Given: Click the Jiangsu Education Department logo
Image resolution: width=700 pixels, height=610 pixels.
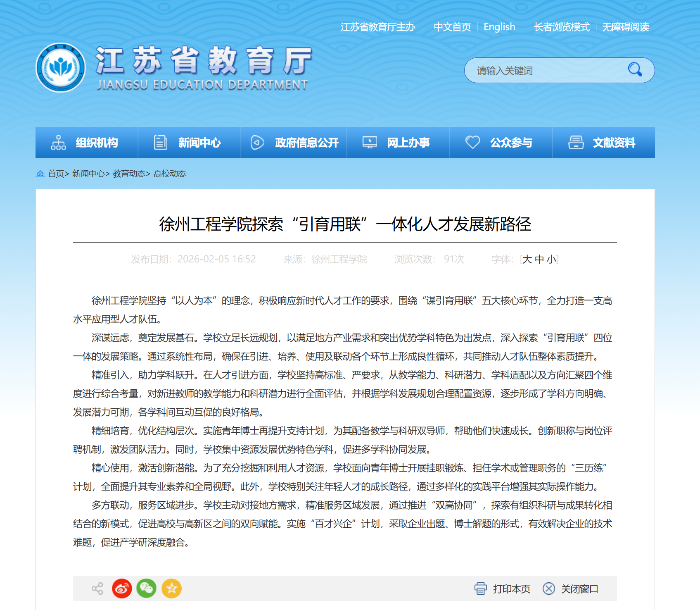Looking at the screenshot, I should tap(61, 68).
